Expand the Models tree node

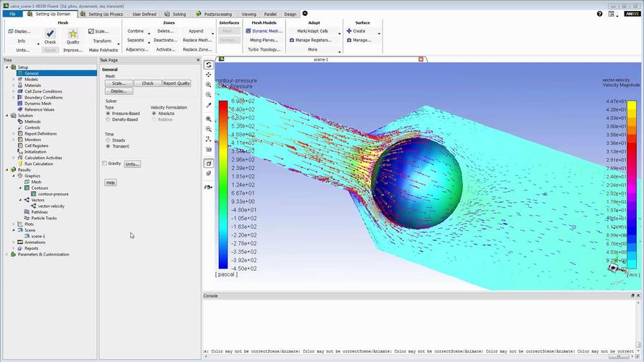(13, 80)
